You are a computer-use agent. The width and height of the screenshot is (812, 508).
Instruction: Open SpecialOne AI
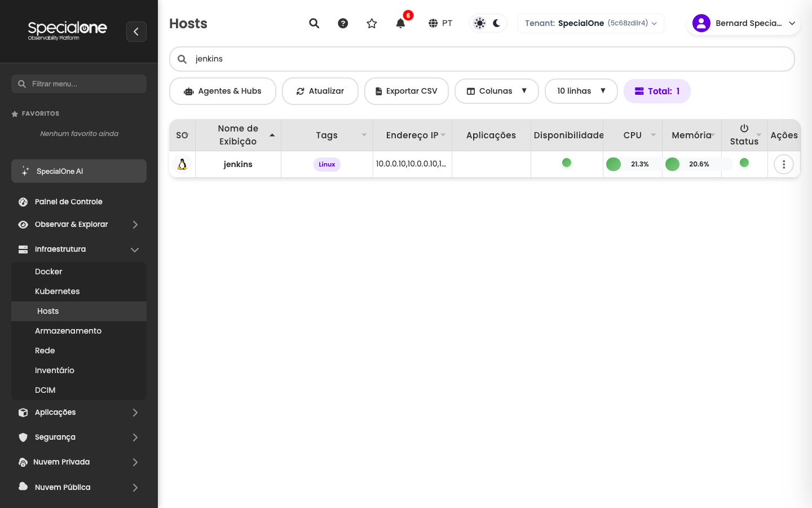79,171
